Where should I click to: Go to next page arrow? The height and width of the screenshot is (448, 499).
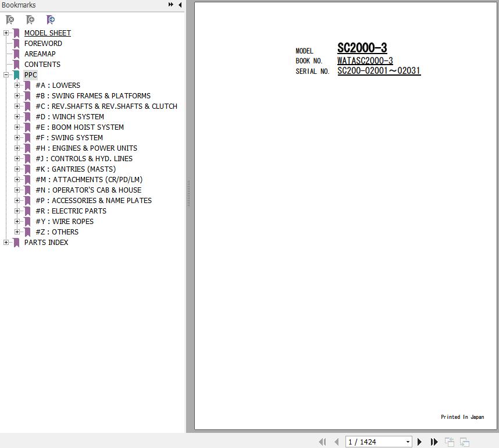click(x=419, y=442)
